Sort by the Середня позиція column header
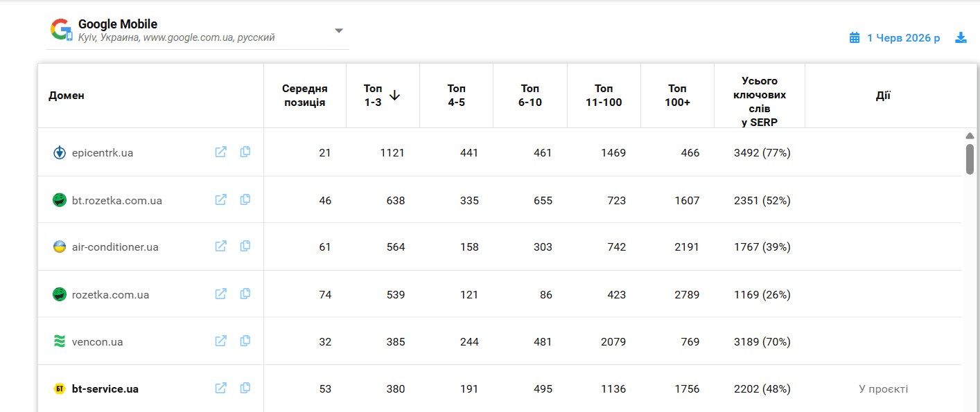This screenshot has width=980, height=412. pyautogui.click(x=305, y=96)
